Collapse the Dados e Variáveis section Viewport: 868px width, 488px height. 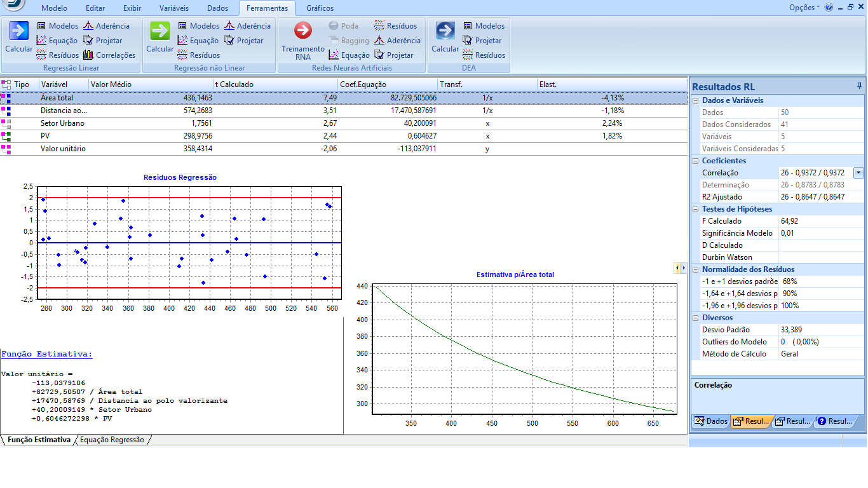coord(696,100)
